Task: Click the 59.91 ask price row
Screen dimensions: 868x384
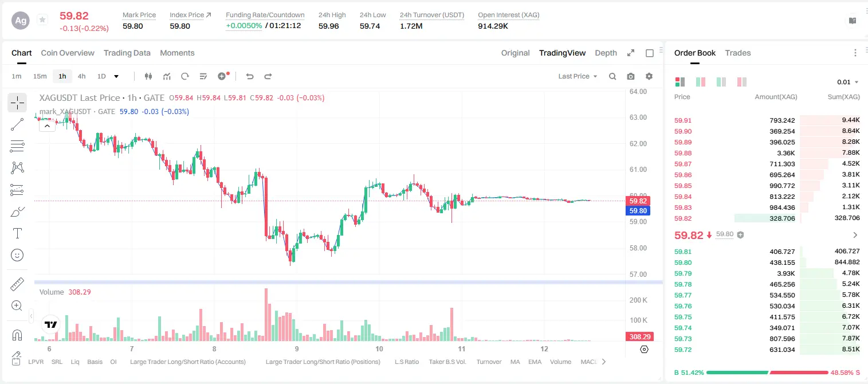Action: click(x=767, y=120)
